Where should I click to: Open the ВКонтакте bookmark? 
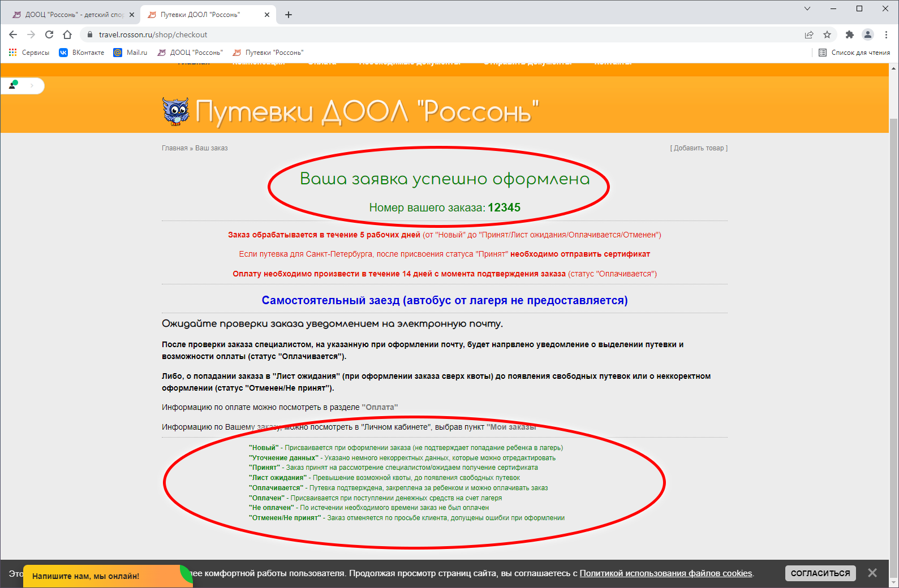81,53
